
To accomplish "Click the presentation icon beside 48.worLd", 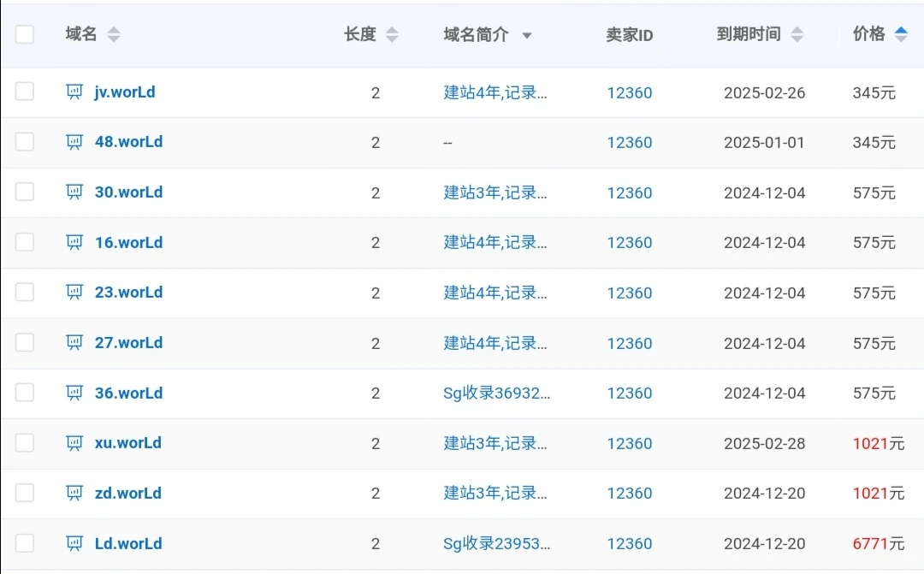I will [x=74, y=142].
